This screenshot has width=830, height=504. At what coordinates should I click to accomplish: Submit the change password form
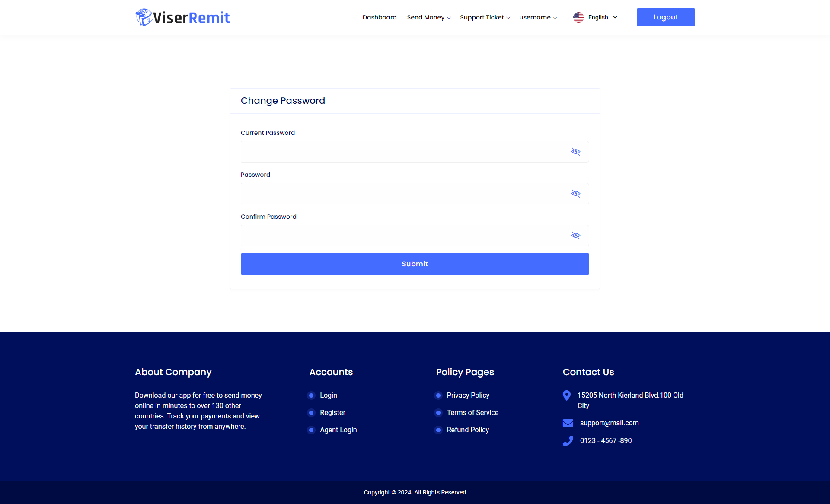[x=415, y=264]
